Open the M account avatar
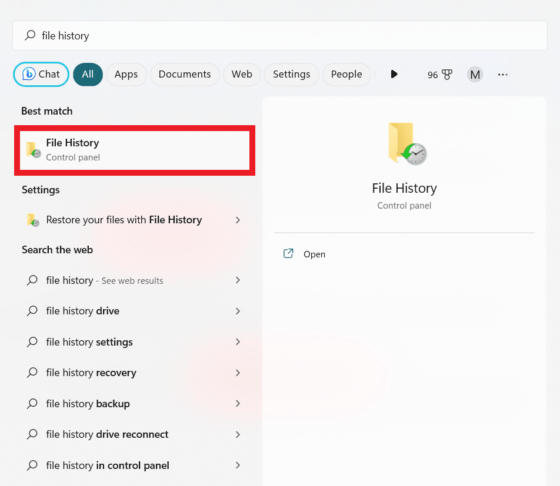 coord(475,75)
